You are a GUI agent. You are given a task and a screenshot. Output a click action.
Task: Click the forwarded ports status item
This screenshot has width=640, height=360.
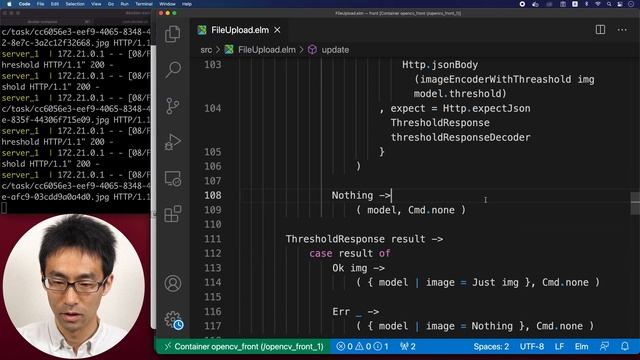[408, 347]
